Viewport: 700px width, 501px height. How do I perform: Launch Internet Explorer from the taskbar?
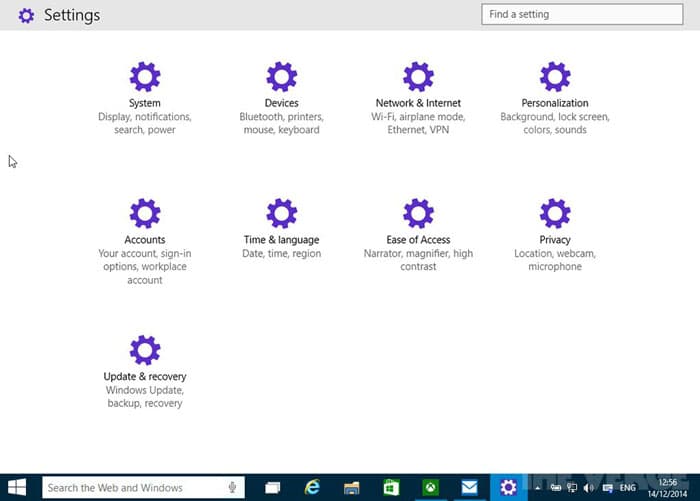point(312,487)
